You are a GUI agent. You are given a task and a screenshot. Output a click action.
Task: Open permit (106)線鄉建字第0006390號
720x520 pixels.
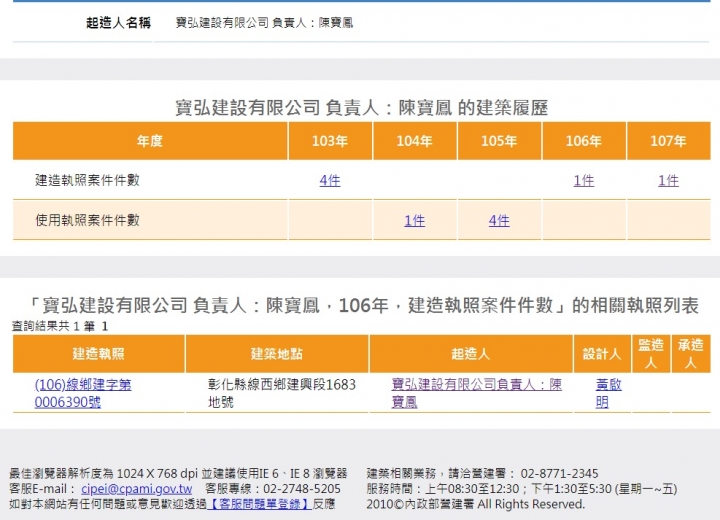point(83,393)
